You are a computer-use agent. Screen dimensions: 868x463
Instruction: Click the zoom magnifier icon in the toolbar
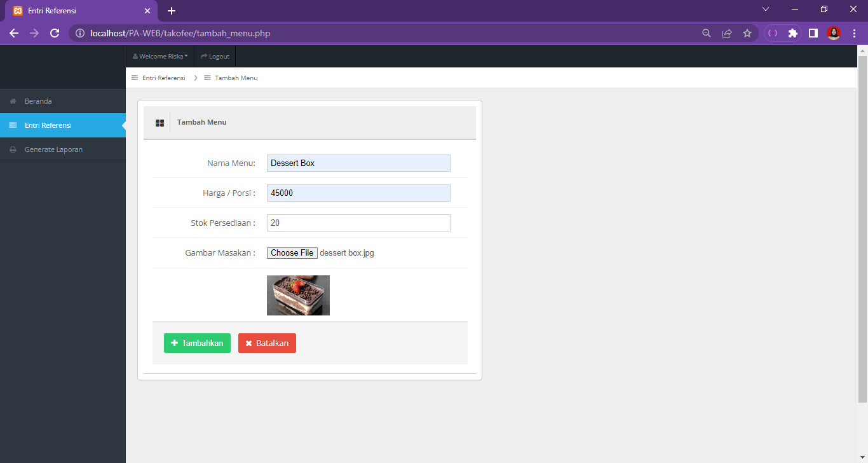(x=707, y=33)
